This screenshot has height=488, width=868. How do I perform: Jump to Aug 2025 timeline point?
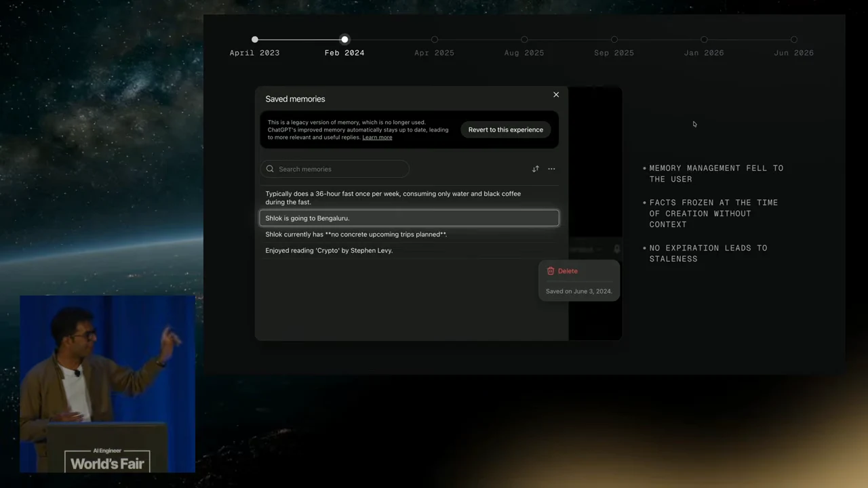pos(524,40)
